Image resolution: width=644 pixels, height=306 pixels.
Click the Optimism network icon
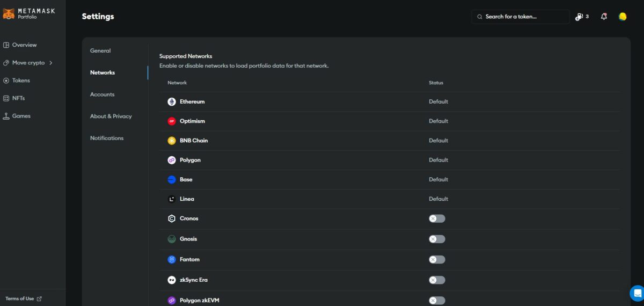(172, 121)
